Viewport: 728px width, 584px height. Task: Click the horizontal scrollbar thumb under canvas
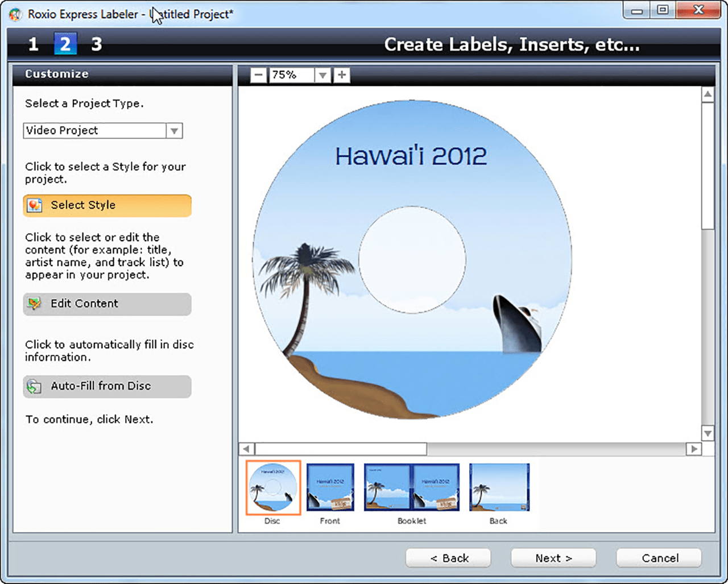[x=341, y=449]
